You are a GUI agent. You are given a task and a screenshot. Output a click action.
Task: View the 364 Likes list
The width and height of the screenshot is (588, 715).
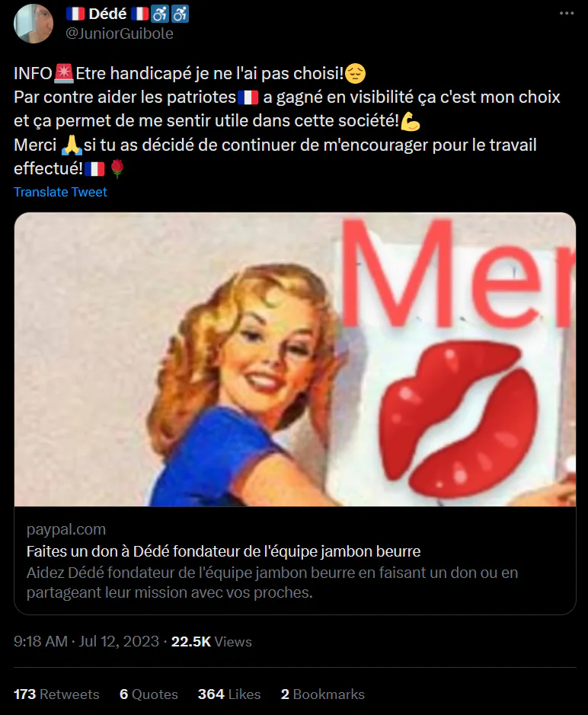229,694
